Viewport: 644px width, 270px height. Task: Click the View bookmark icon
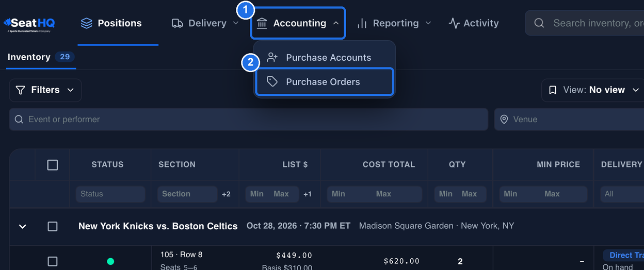click(x=553, y=90)
